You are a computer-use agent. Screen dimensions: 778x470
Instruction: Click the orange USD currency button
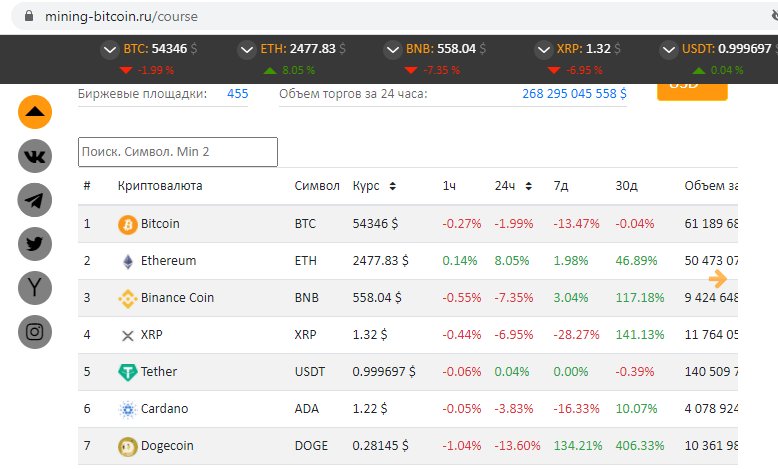[x=692, y=91]
